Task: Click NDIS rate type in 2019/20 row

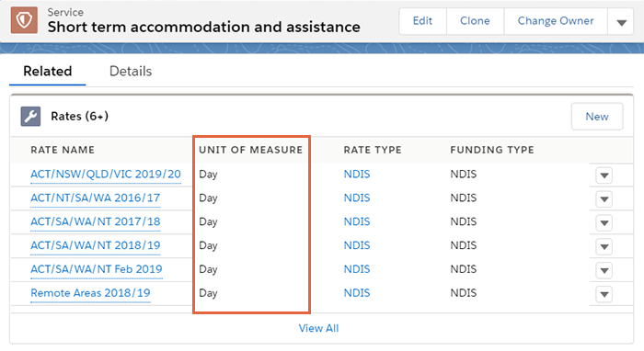Action: click(x=357, y=175)
